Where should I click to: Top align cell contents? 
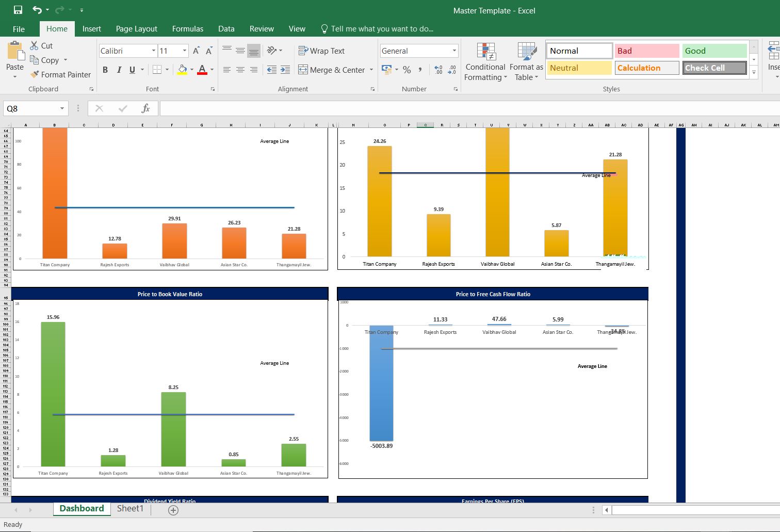pyautogui.click(x=227, y=50)
